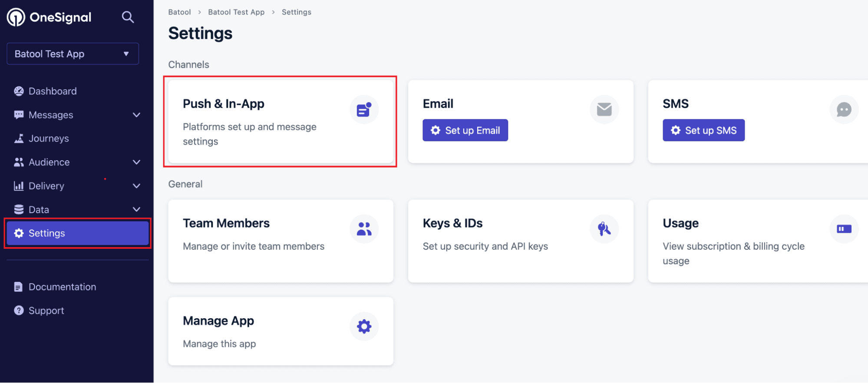Expand the Delivery chevron in sidebar
The width and height of the screenshot is (868, 383).
[x=136, y=186]
